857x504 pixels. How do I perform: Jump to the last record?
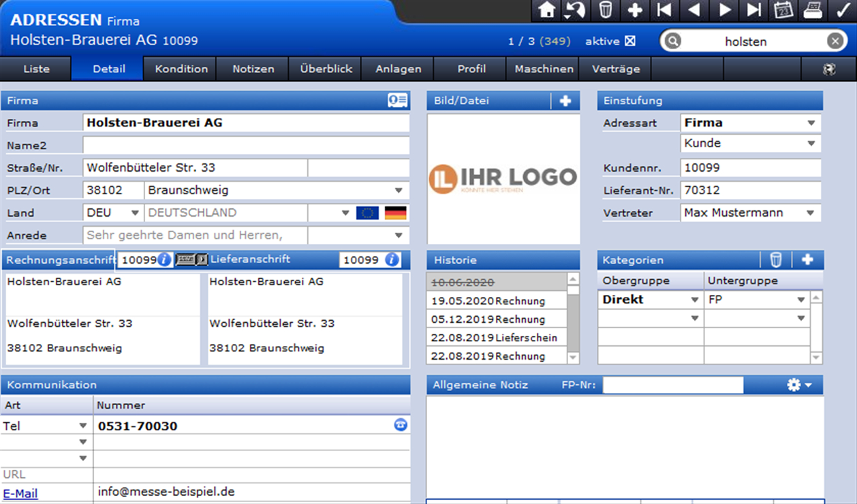753,10
